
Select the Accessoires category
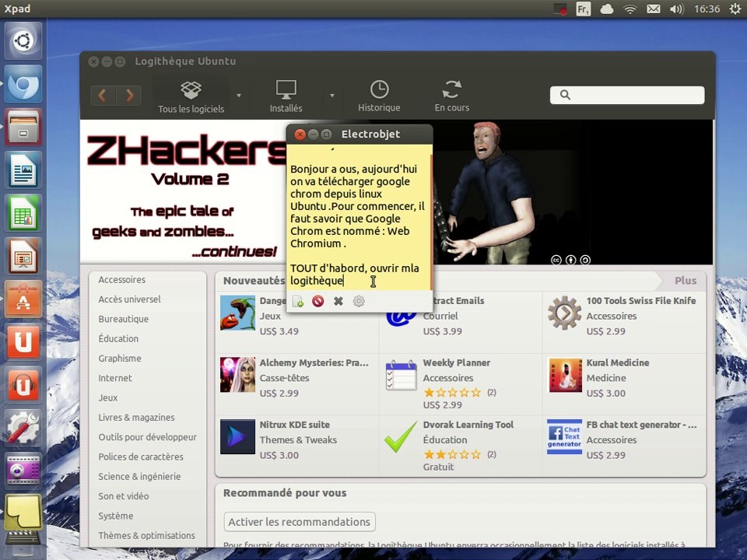122,279
